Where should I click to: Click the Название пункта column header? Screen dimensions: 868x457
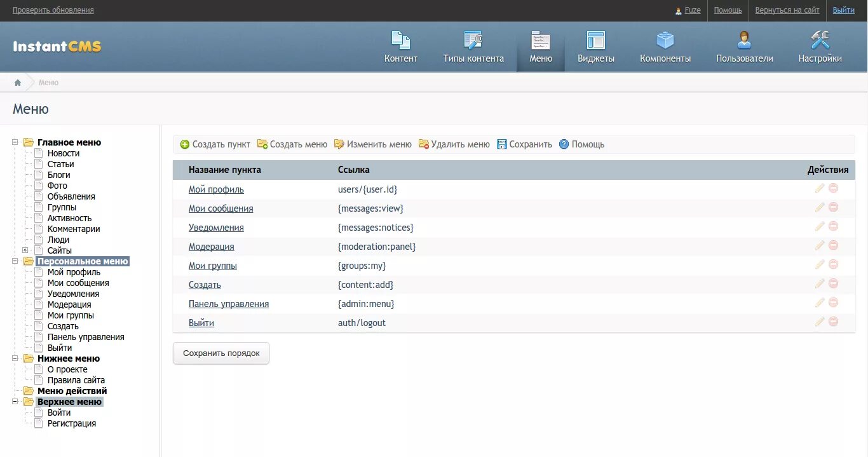pos(225,170)
